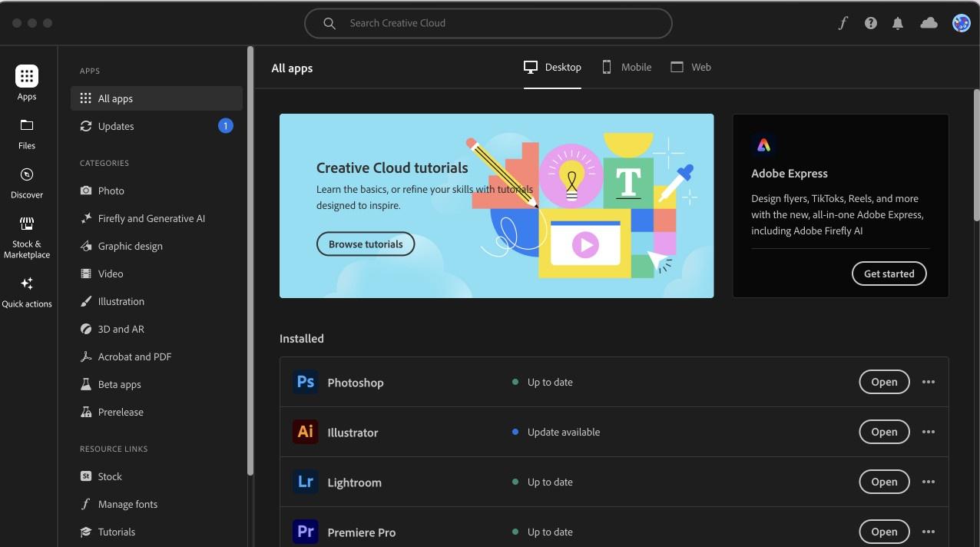Open the help question mark icon
Viewport: 980px width, 547px height.
point(870,23)
